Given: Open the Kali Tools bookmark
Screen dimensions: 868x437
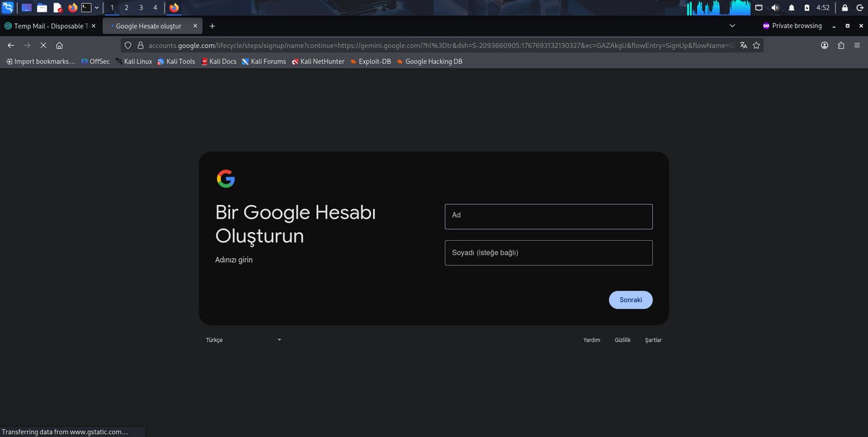Looking at the screenshot, I should tap(176, 62).
